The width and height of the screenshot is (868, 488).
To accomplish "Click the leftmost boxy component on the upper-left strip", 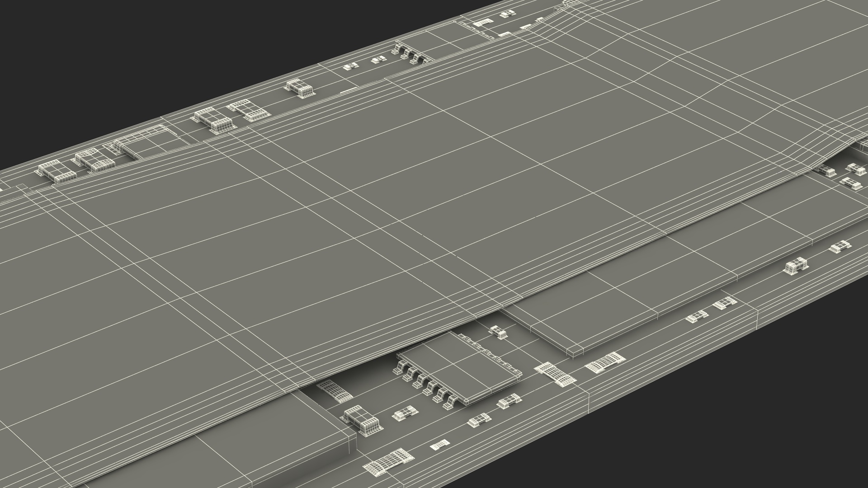I will 57,172.
